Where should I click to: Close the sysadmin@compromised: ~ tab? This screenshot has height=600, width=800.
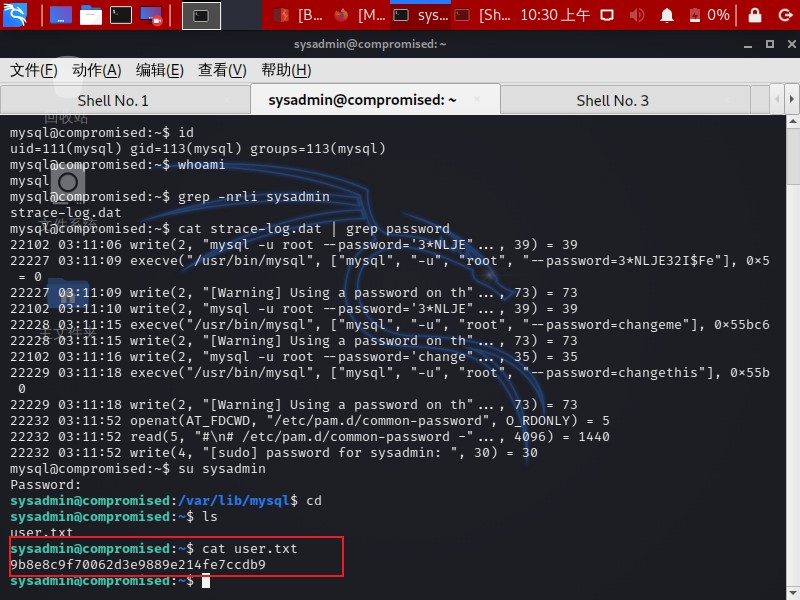(x=477, y=99)
